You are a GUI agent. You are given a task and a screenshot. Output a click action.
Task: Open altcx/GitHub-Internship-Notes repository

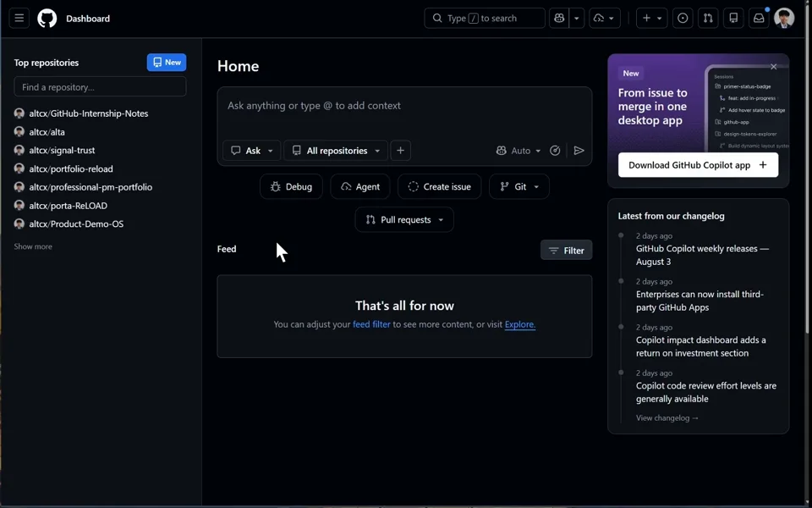89,113
